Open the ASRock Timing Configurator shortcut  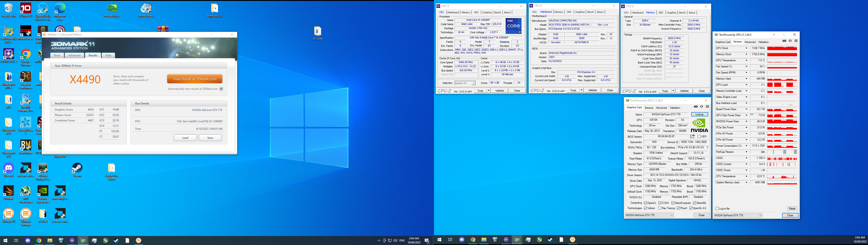(x=43, y=172)
